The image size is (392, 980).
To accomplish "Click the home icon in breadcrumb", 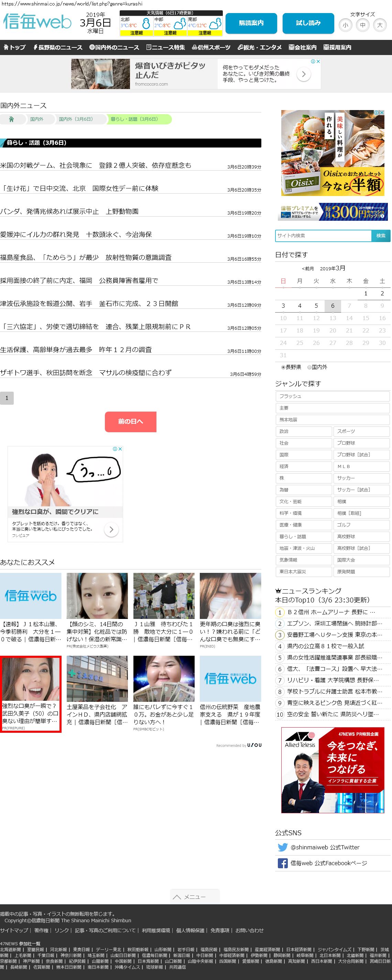I will [x=11, y=119].
